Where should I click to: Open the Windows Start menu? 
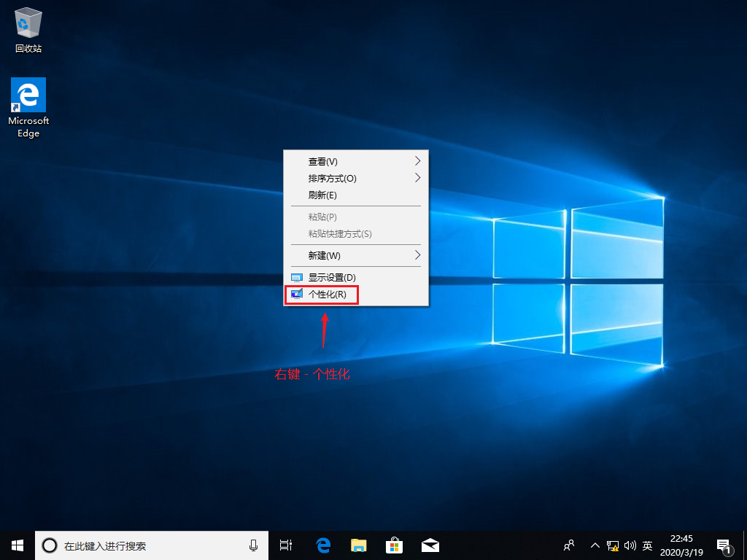tap(18, 545)
